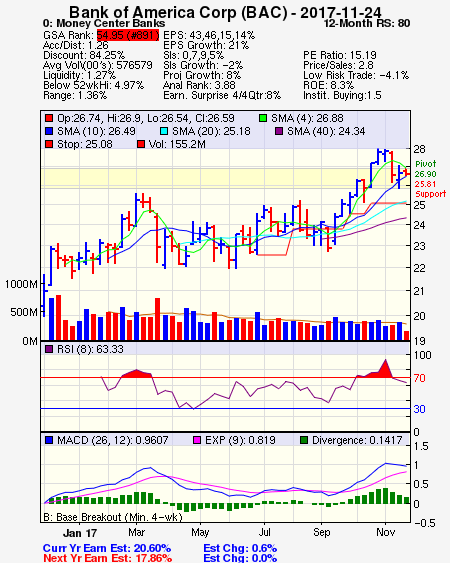Click the red Vol legend square
The image size is (450, 563).
click(x=141, y=144)
